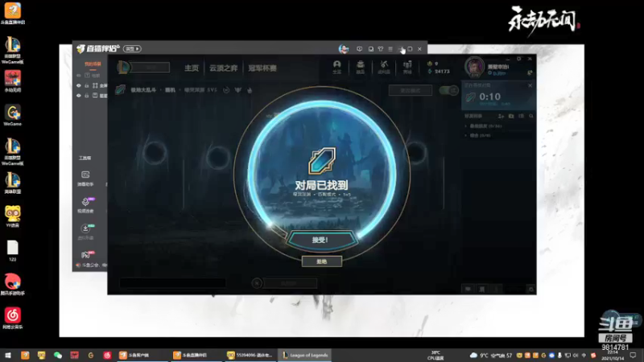Toggle lock of the 全屏 source

[x=87, y=85]
